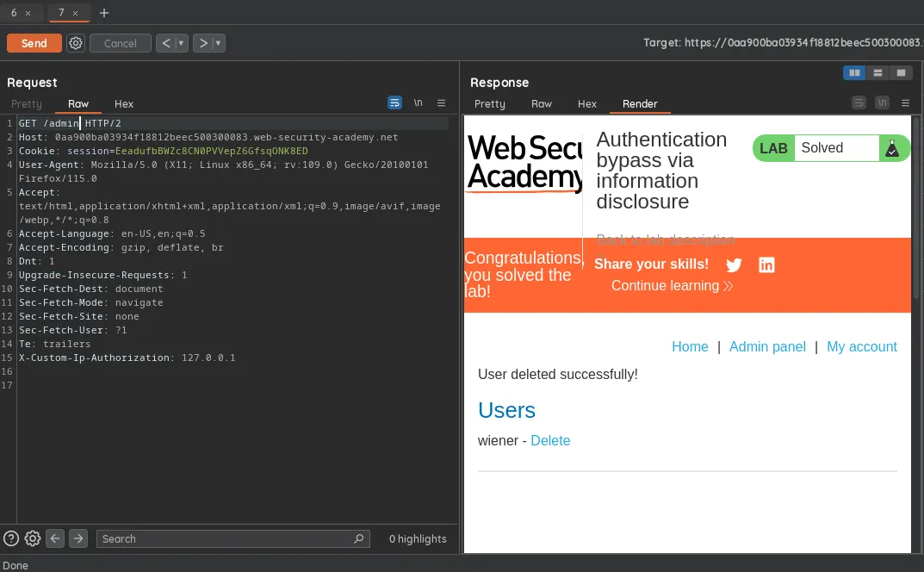924x572 pixels.
Task: Click the LAB Solved status badge
Action: pos(831,148)
